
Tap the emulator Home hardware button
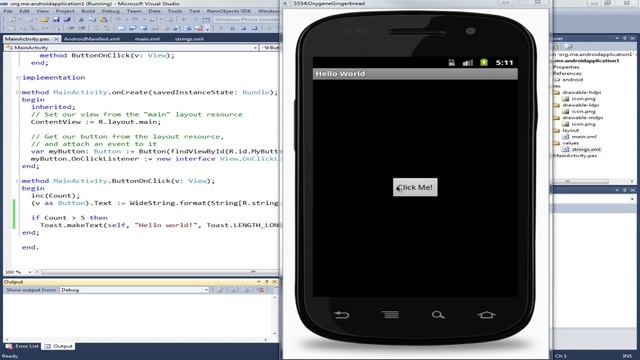[487, 315]
